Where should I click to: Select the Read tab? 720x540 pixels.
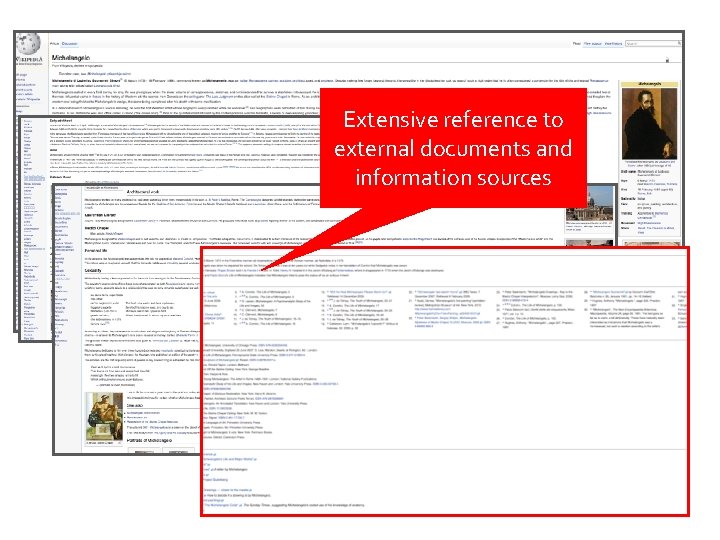[577, 44]
